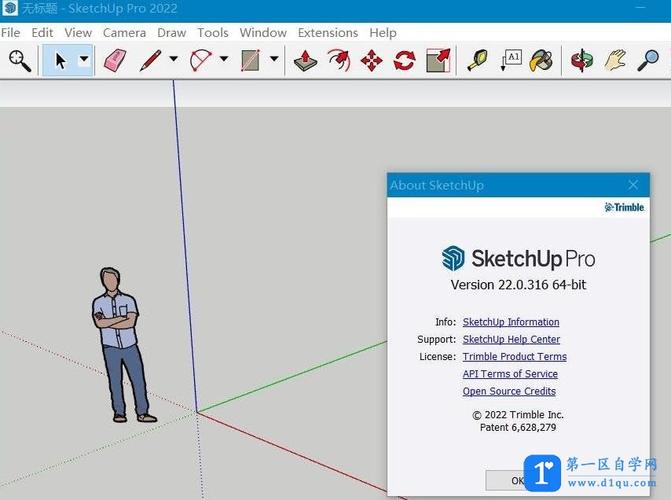The image size is (671, 500).
Task: Activate the Paint Bucket tool
Action: pos(541,60)
